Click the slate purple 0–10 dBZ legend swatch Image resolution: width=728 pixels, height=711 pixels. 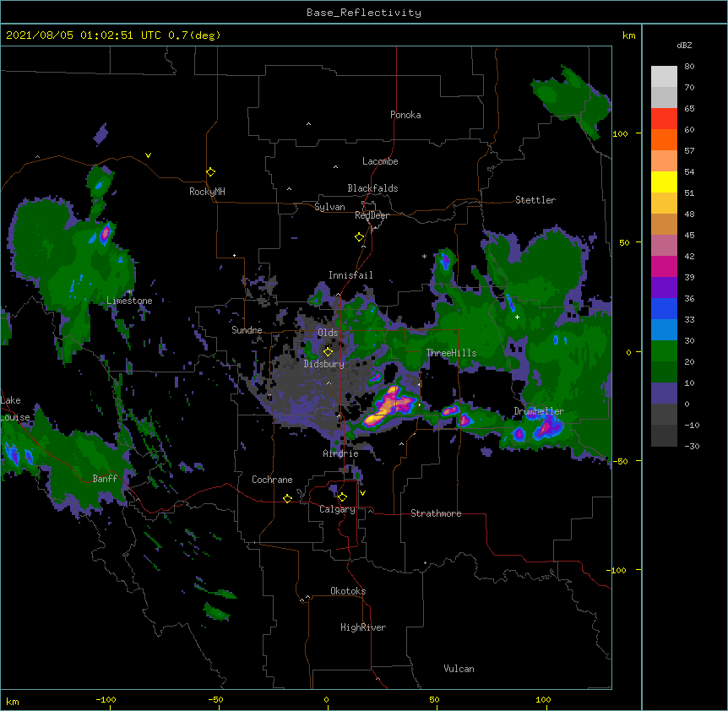click(x=664, y=393)
